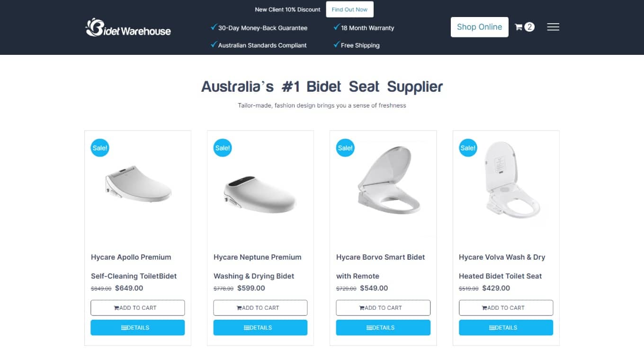Click the Sale badge on Hycare Borvo

coord(345,148)
